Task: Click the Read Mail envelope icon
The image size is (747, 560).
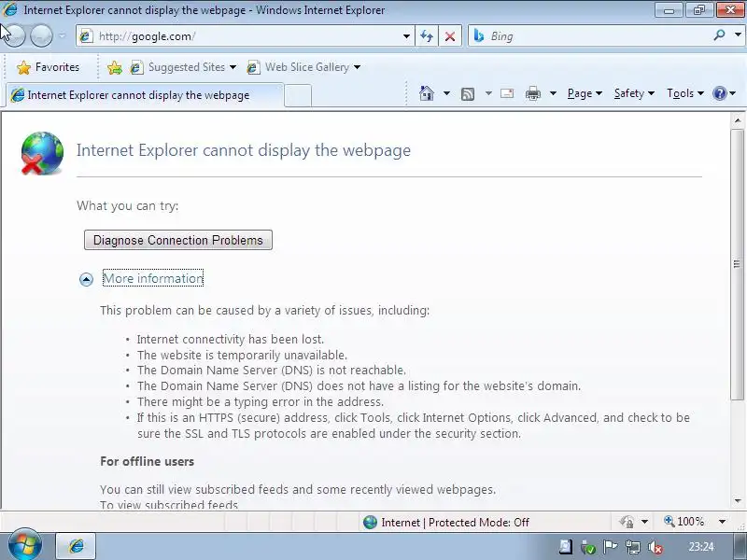Action: point(507,93)
